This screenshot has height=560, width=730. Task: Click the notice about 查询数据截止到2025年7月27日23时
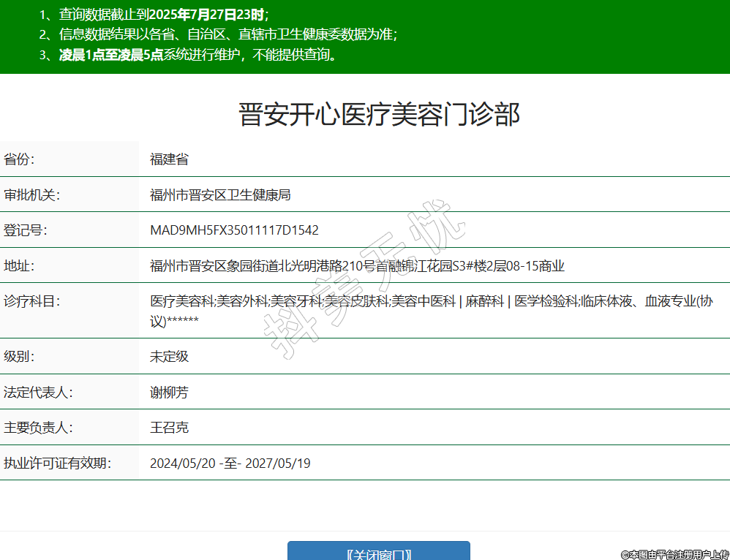[x=164, y=14]
